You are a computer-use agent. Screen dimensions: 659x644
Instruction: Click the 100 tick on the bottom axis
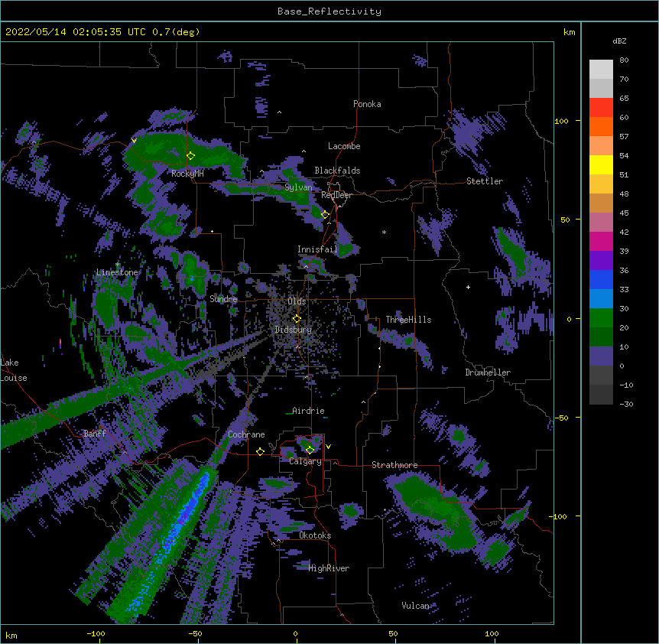click(492, 633)
